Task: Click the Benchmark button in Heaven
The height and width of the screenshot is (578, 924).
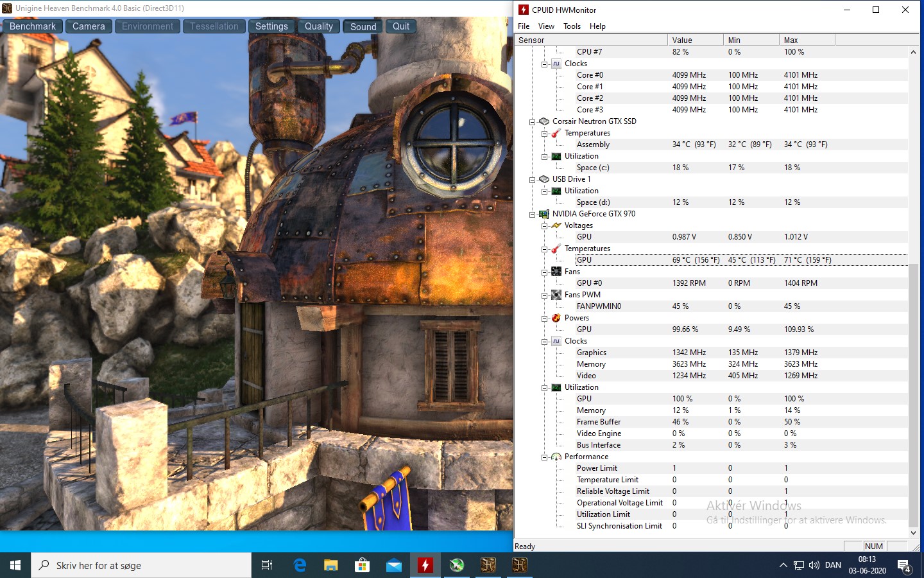Action: point(33,26)
